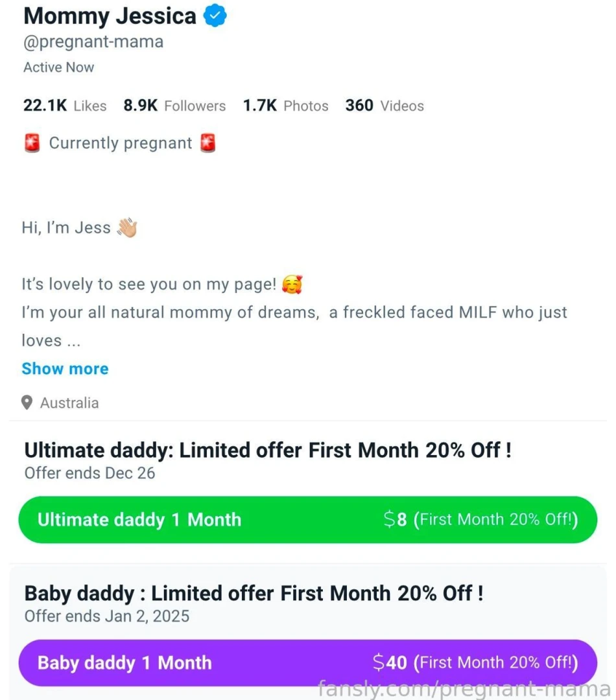Click the smiling face emoji after lovely to see you
The image size is (616, 700).
pyautogui.click(x=292, y=283)
